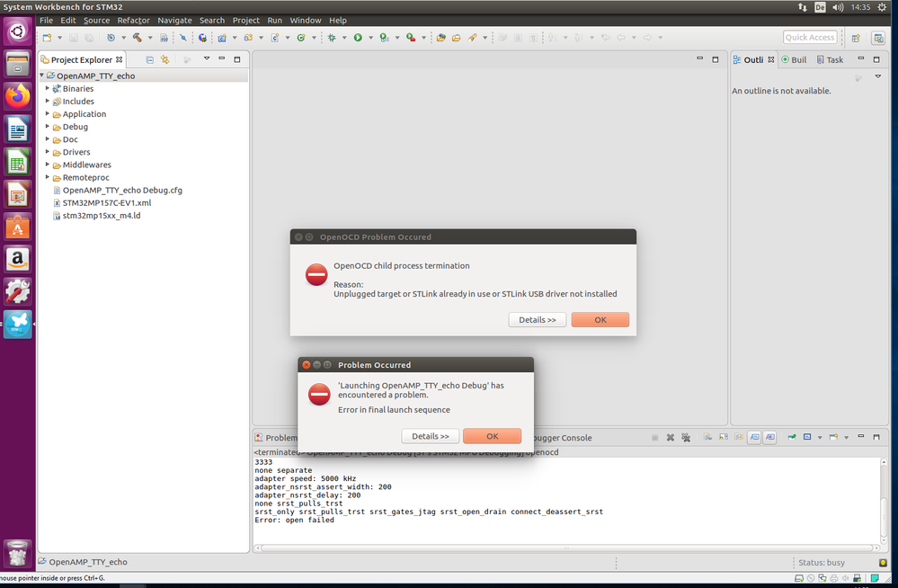Click sound volume indicator in top bar
This screenshot has width=898, height=588.
(x=838, y=7)
